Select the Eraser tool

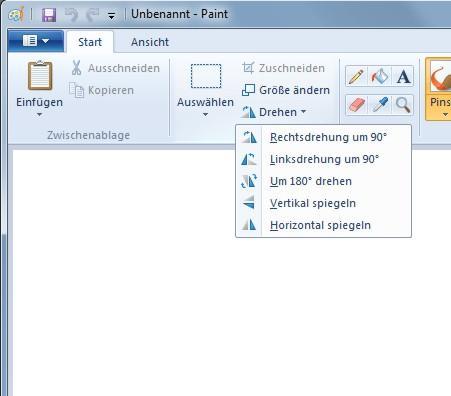coord(356,105)
